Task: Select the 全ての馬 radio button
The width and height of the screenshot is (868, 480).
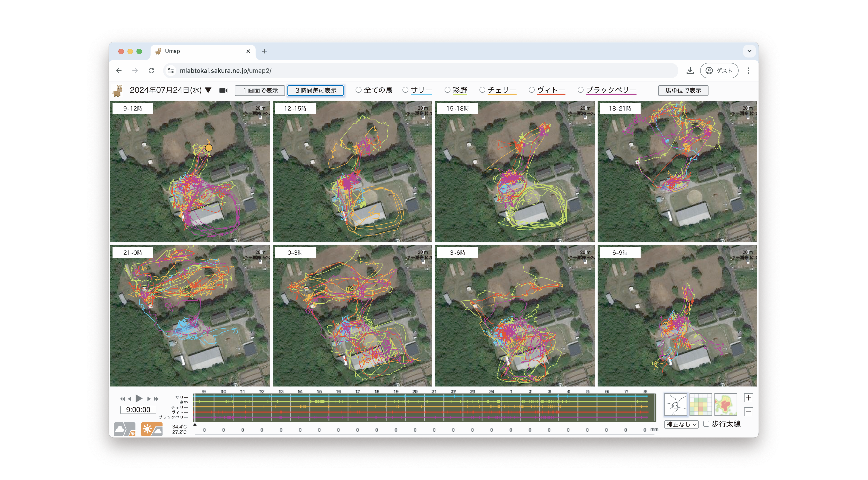Action: [x=359, y=90]
